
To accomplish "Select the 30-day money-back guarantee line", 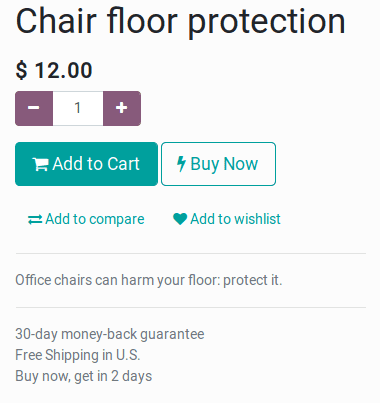I will tap(110, 334).
